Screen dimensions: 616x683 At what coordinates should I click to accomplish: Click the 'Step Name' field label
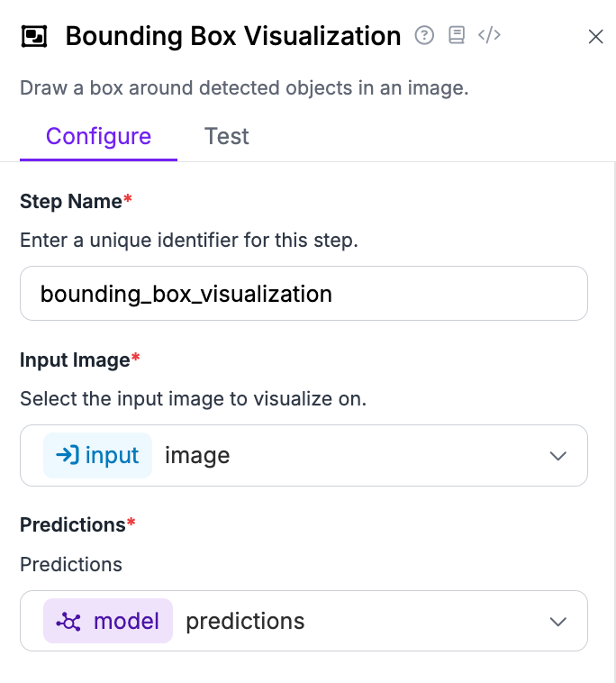click(71, 201)
